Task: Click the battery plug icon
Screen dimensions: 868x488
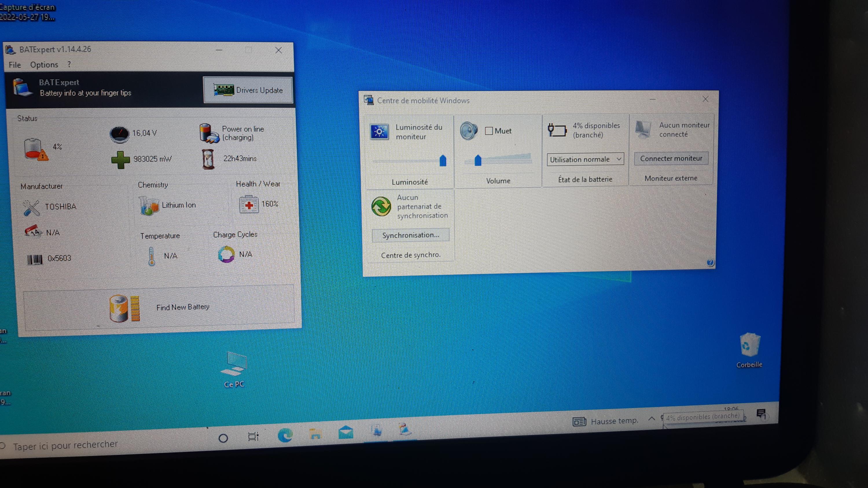Action: tap(557, 130)
